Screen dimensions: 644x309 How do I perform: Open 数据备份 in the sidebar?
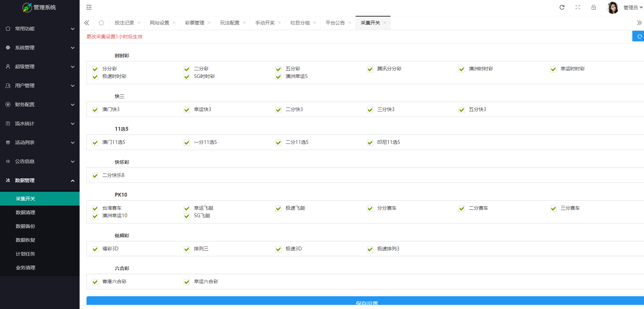click(40, 226)
